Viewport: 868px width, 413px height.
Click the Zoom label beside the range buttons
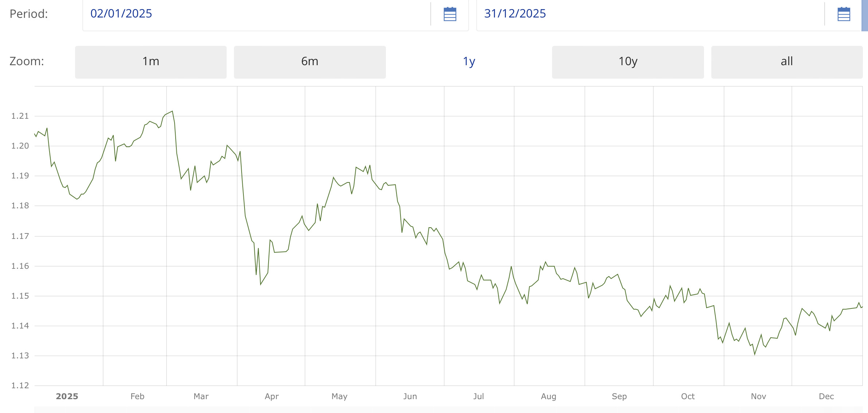point(27,62)
